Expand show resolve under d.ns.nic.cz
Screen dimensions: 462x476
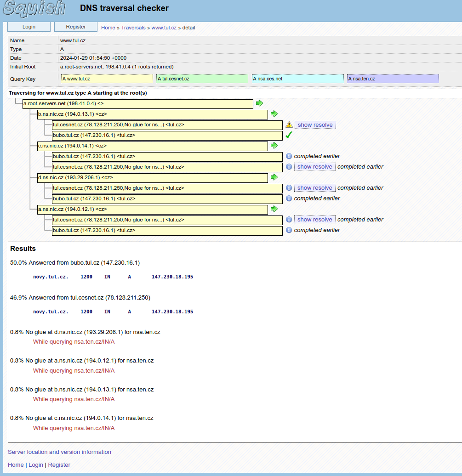coord(314,188)
